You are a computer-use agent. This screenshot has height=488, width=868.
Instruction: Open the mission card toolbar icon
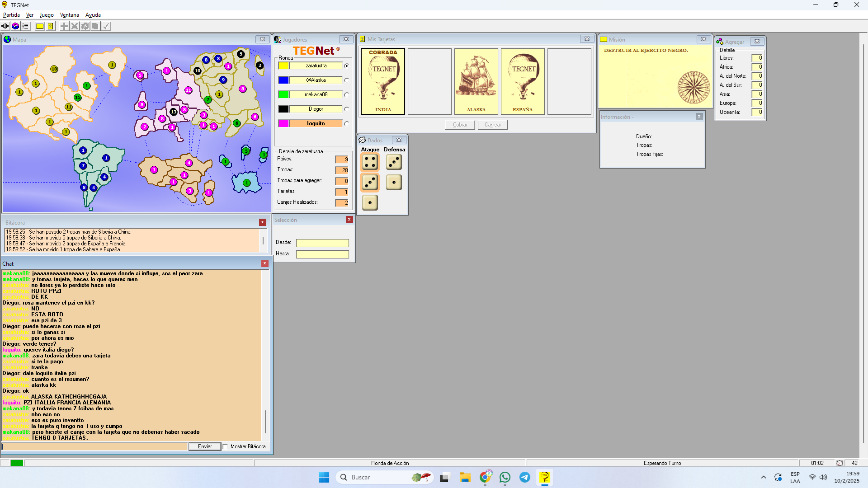(x=40, y=26)
